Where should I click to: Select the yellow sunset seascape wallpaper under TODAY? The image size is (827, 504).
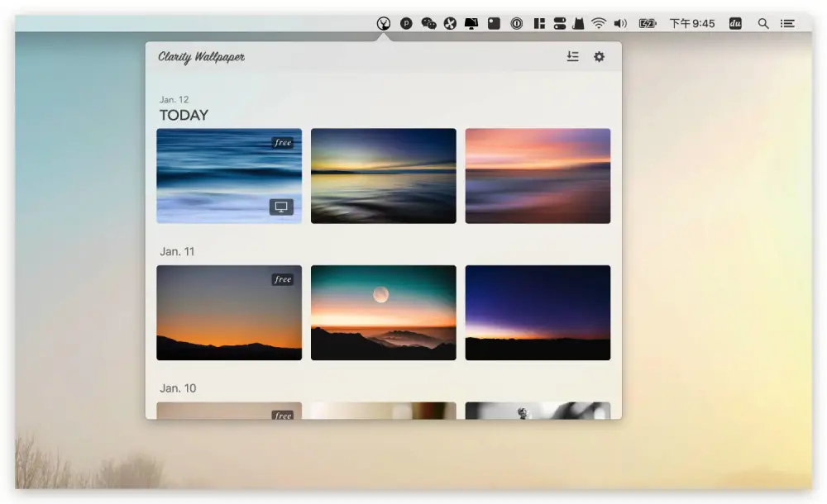point(384,175)
